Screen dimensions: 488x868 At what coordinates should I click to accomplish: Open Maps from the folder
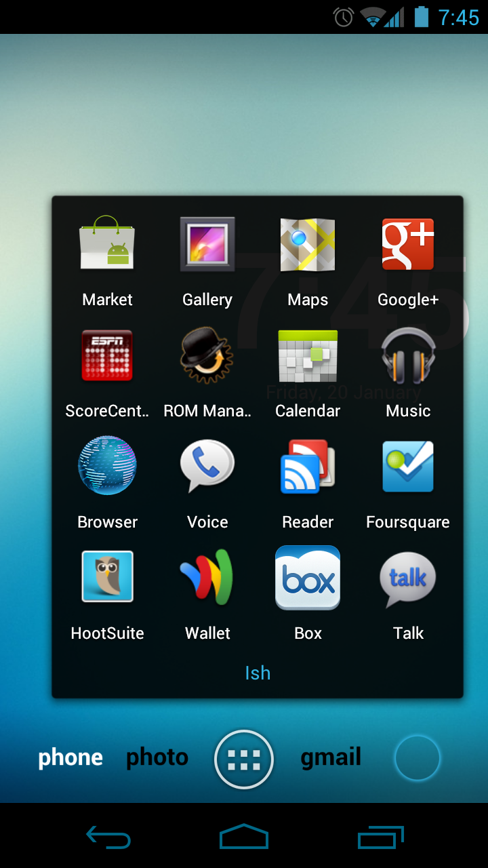coord(308,245)
